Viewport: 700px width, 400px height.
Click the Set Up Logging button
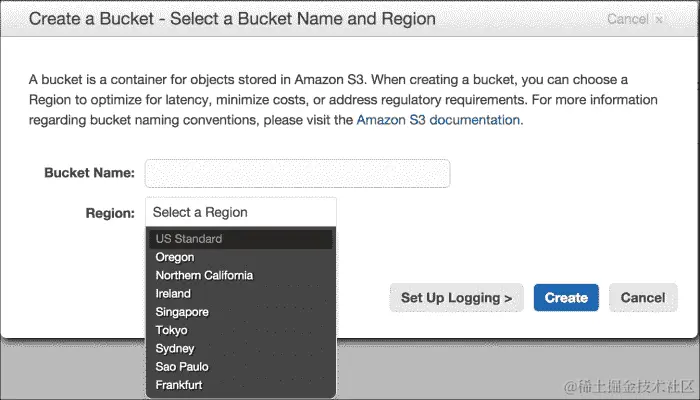[x=456, y=297]
